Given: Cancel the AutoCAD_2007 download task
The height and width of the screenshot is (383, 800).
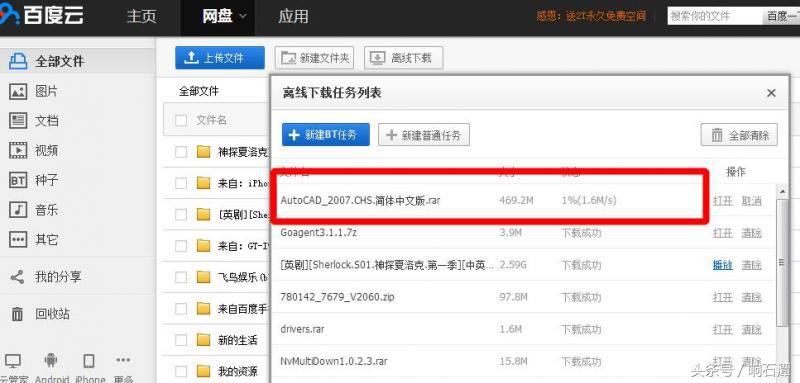Looking at the screenshot, I should click(x=752, y=201).
